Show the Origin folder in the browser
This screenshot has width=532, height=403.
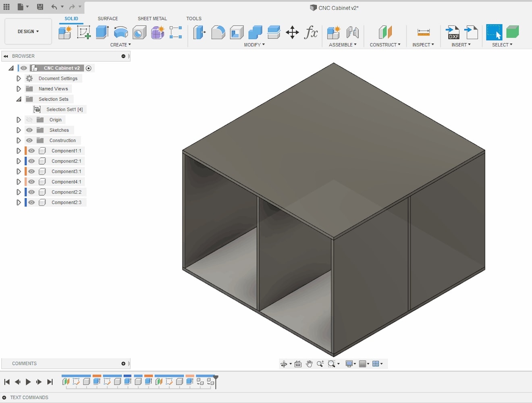pyautogui.click(x=29, y=120)
